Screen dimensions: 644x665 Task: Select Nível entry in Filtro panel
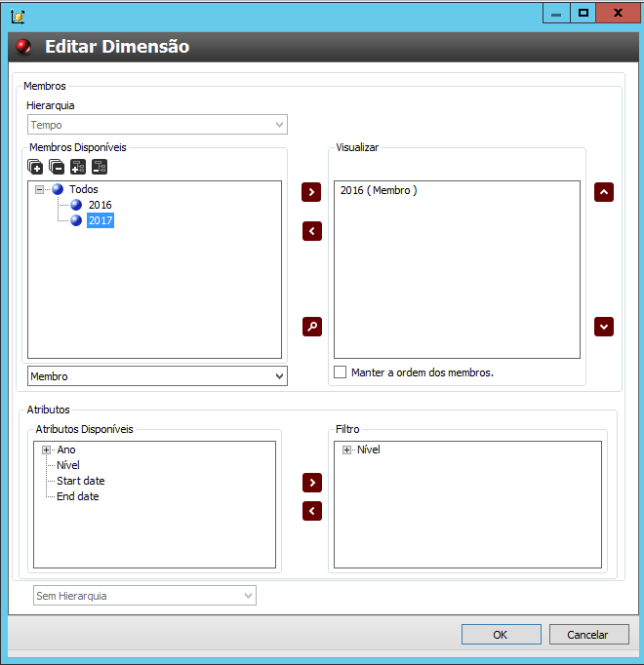coord(369,450)
